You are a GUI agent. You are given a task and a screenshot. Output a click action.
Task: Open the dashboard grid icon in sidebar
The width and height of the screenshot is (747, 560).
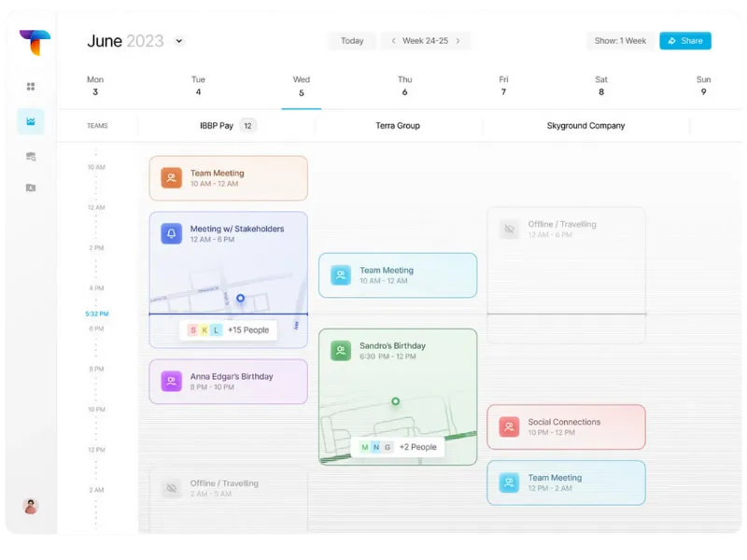point(31,87)
